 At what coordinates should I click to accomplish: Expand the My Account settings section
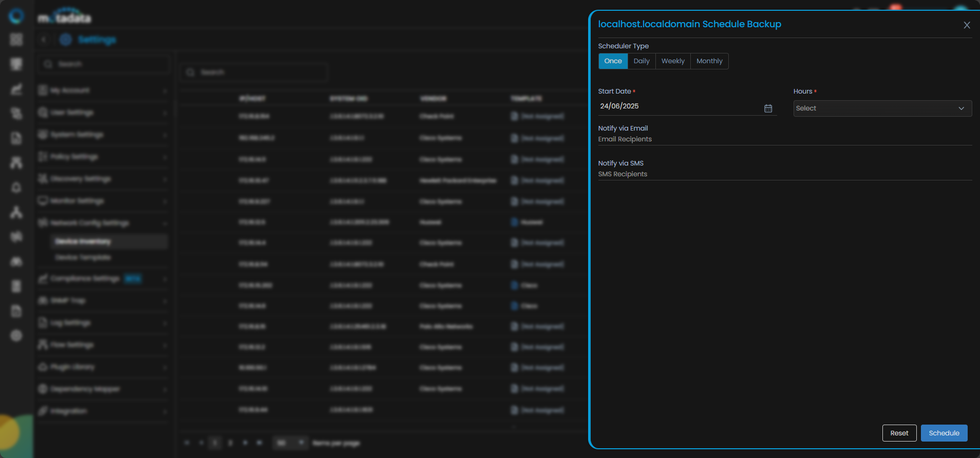(x=103, y=90)
